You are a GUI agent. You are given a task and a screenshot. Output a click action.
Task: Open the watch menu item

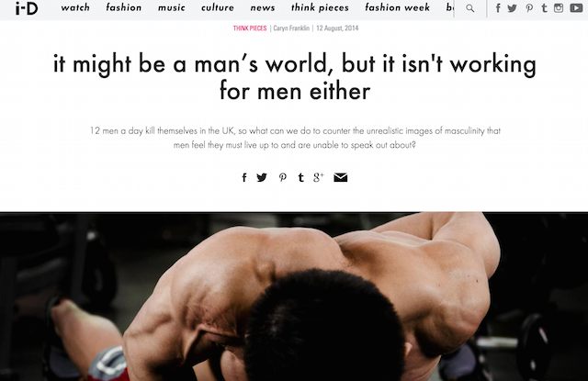pyautogui.click(x=75, y=7)
